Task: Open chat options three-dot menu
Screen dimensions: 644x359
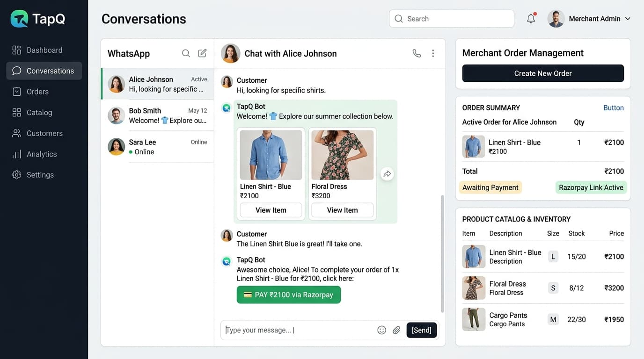Action: click(433, 53)
